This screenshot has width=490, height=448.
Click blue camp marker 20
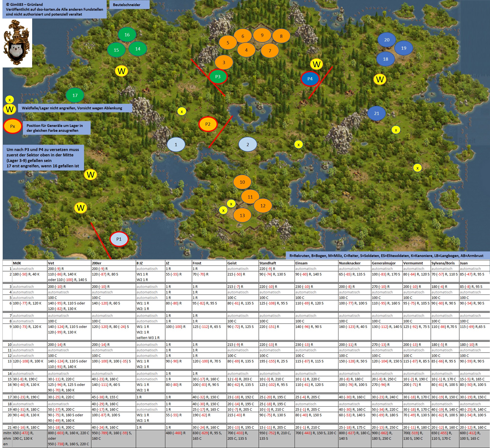coord(387,40)
